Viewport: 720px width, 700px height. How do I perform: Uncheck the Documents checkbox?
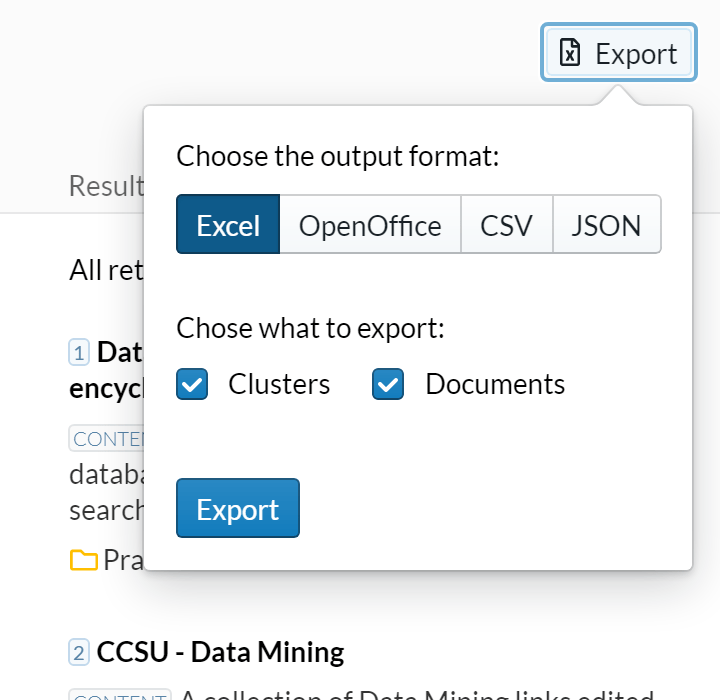pos(388,384)
